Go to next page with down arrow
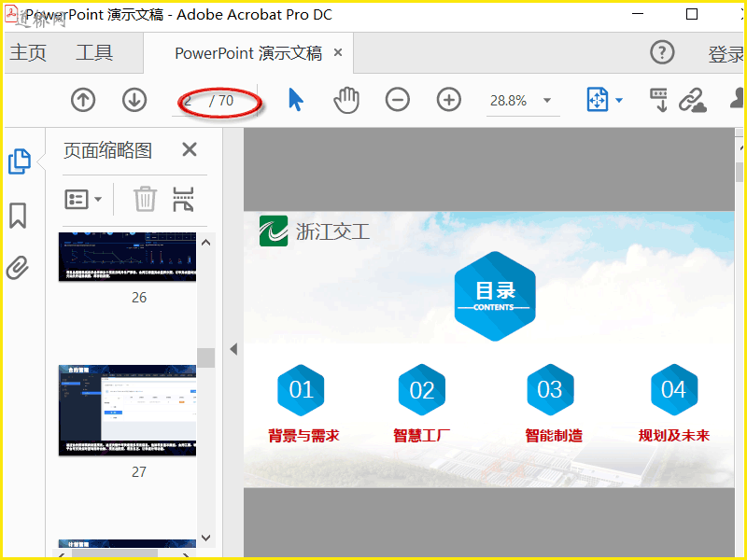The image size is (747, 560). coord(134,100)
